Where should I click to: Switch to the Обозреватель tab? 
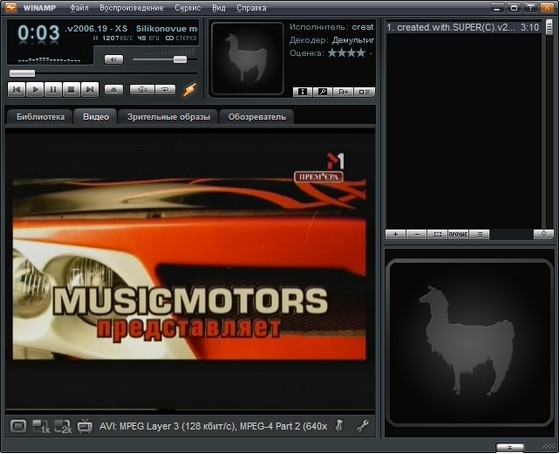click(257, 117)
